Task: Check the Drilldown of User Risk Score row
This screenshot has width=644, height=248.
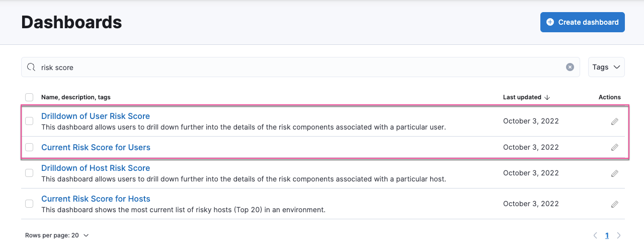Action: click(x=29, y=121)
